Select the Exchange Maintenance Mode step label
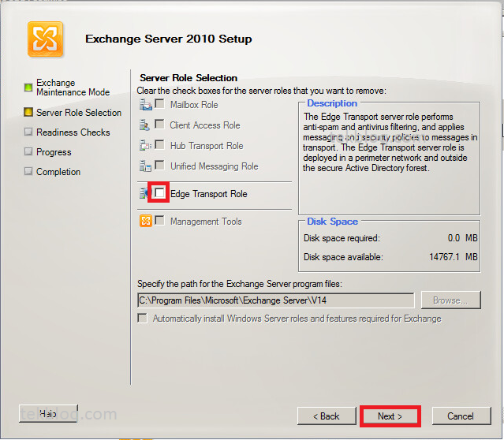The width and height of the screenshot is (504, 440). [x=73, y=88]
